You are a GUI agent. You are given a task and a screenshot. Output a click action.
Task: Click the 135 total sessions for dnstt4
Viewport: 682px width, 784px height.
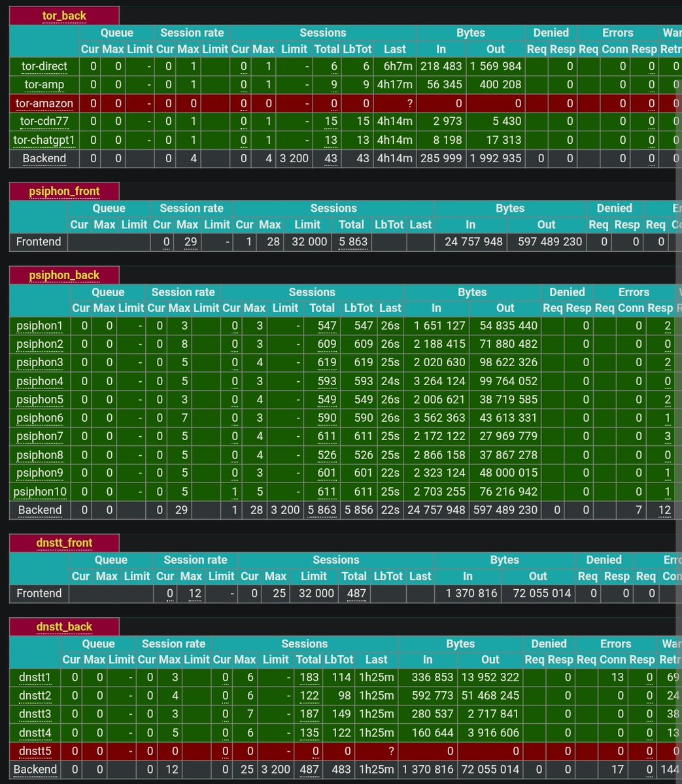(x=309, y=732)
